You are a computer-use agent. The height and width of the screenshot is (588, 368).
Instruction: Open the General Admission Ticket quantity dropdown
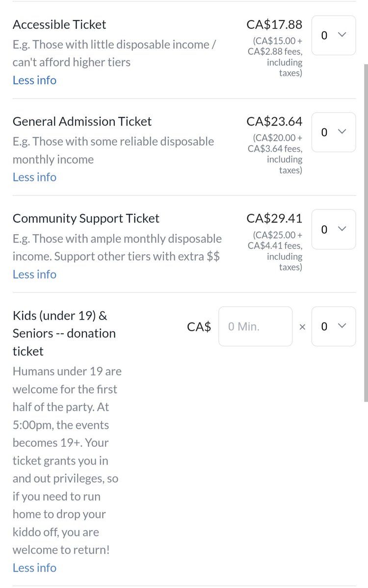point(334,132)
